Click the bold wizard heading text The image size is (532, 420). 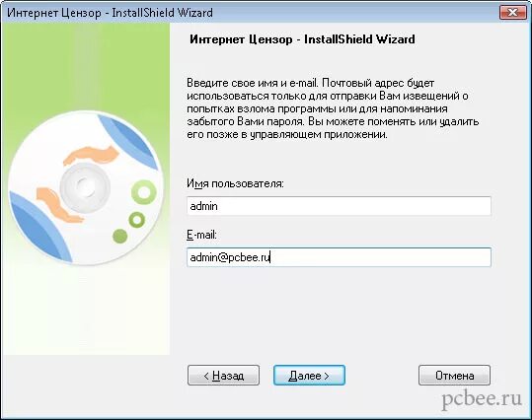point(302,39)
